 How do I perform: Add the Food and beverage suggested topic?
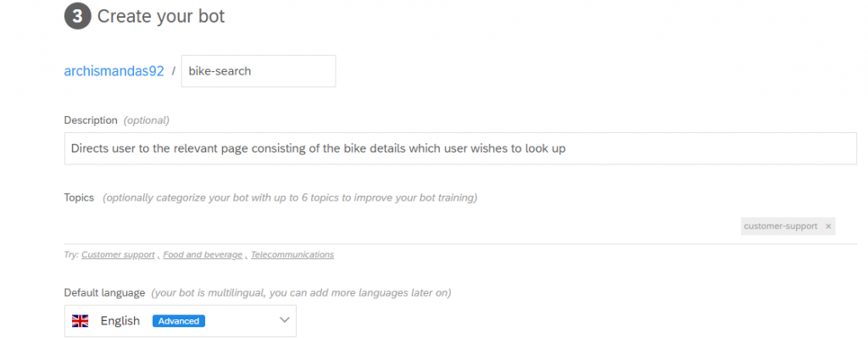click(x=203, y=255)
